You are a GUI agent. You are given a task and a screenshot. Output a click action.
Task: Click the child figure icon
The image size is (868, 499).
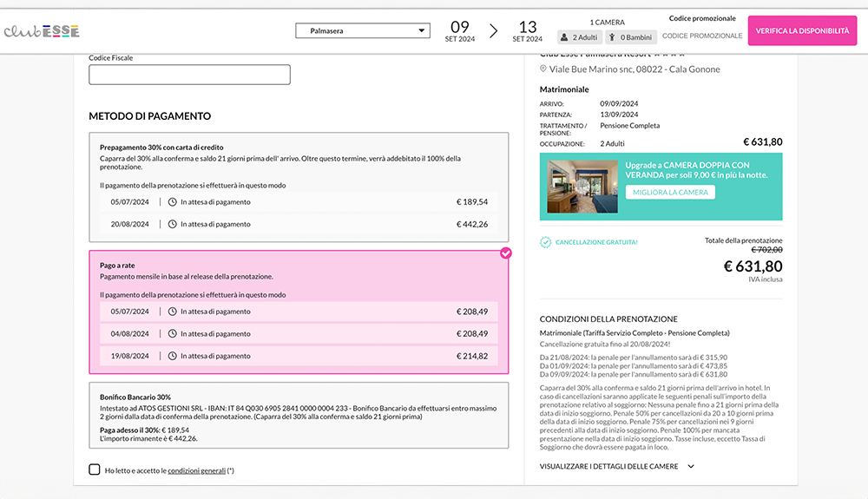[612, 37]
